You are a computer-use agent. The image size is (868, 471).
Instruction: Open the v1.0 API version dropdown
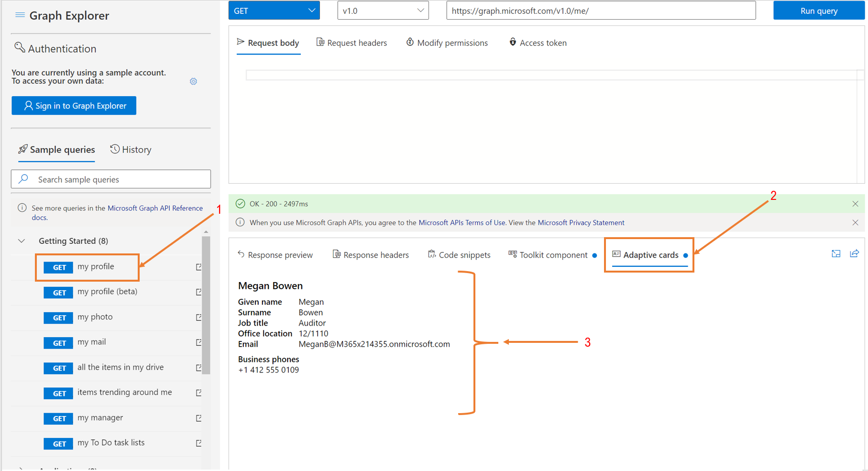383,11
